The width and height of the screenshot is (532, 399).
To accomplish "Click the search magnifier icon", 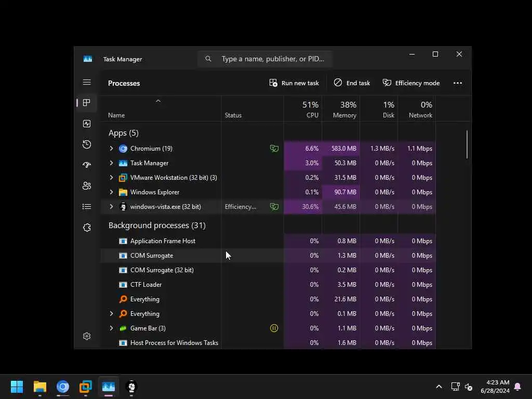I will (x=208, y=59).
